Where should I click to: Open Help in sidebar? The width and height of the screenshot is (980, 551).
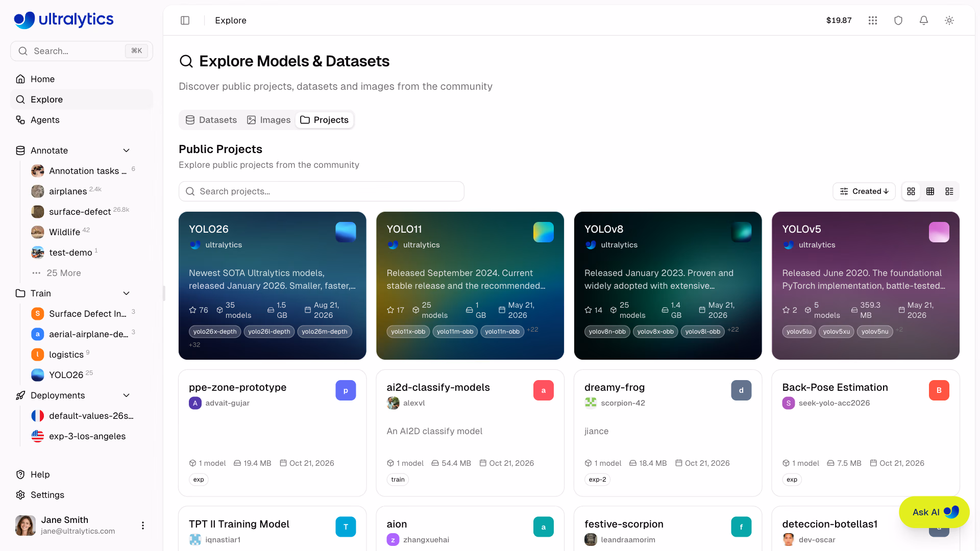pyautogui.click(x=82, y=474)
